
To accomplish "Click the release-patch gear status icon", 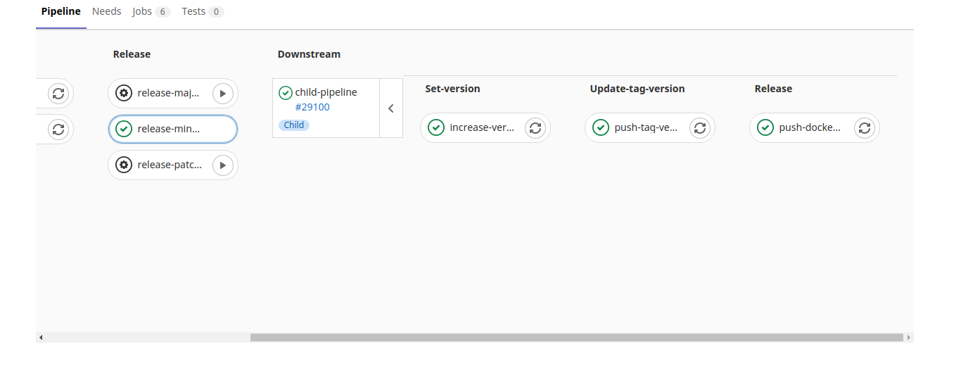I will coord(124,165).
